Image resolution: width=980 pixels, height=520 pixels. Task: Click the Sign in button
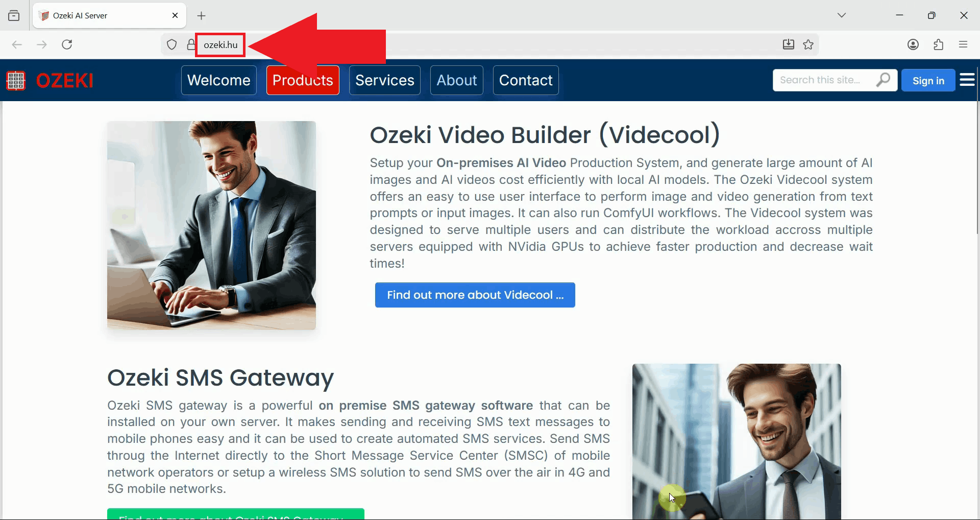click(928, 80)
